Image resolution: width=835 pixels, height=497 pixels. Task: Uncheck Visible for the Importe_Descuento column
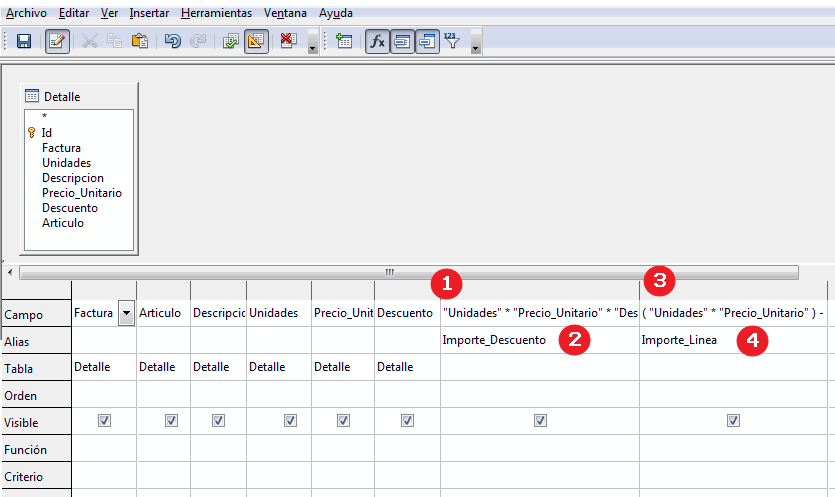coord(541,421)
